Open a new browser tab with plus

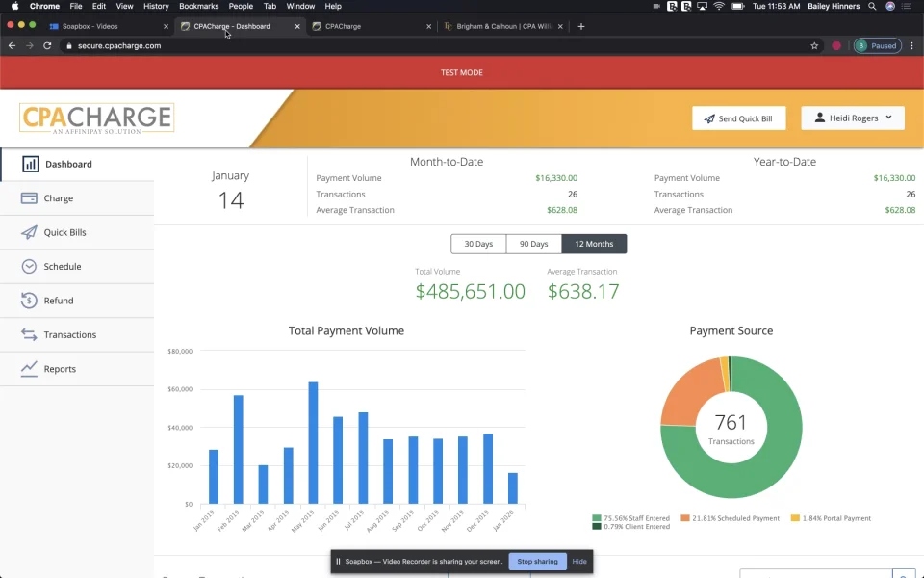581,26
